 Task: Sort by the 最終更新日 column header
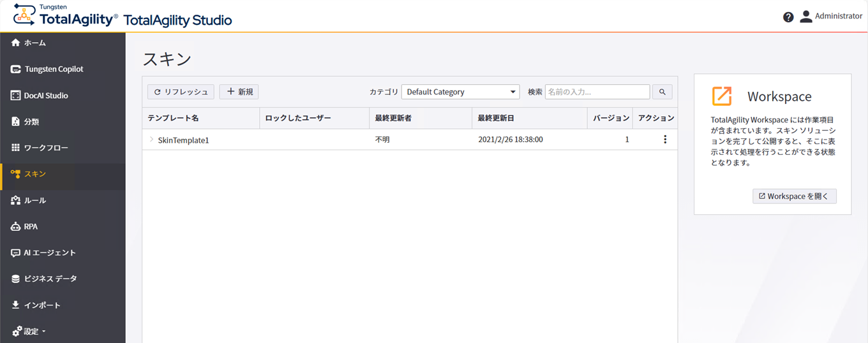point(496,118)
